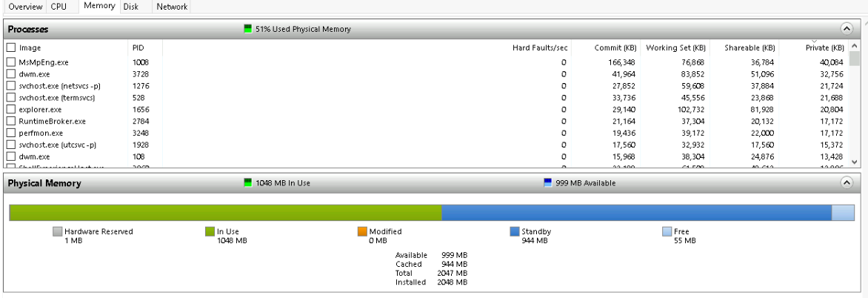This screenshot has height=301, width=868.
Task: Collapse the Physical Memory section chevron
Action: 847,182
